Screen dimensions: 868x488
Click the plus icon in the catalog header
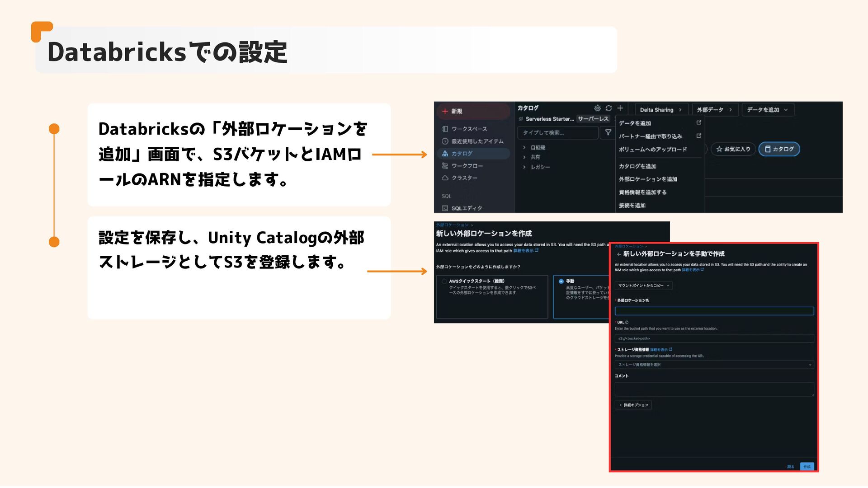point(620,108)
